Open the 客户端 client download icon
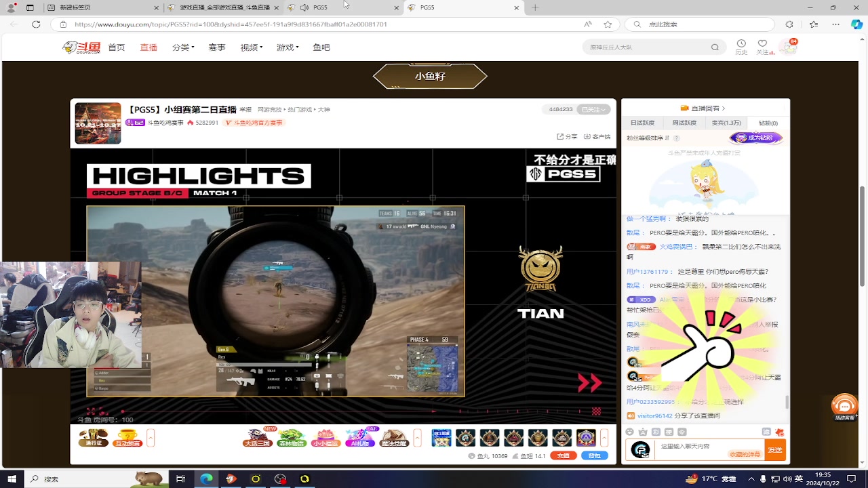The width and height of the screenshot is (868, 488). (x=597, y=136)
